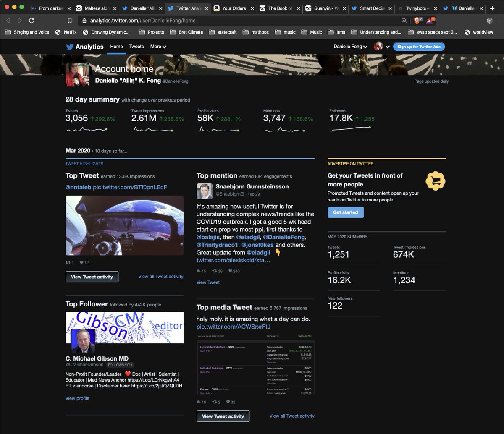Image resolution: width=504 pixels, height=434 pixels.
Task: Open the Danielle Fong account dropdown
Action: (351, 47)
